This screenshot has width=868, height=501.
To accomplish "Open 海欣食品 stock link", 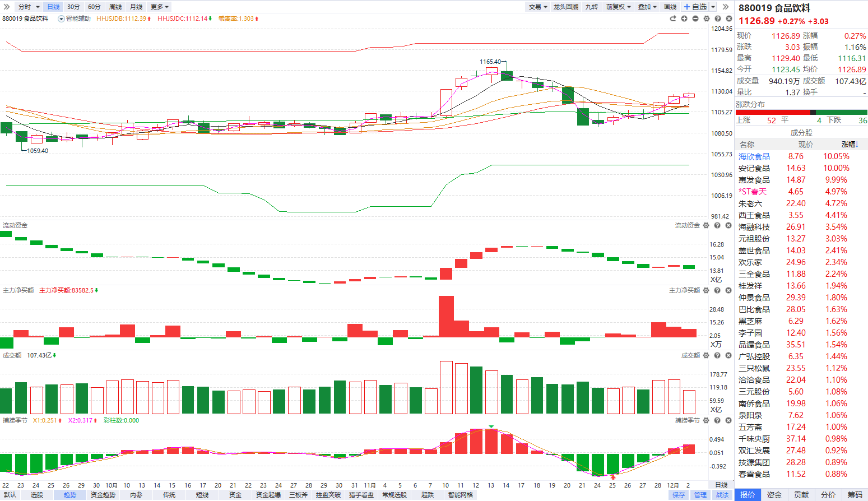I will tap(754, 156).
